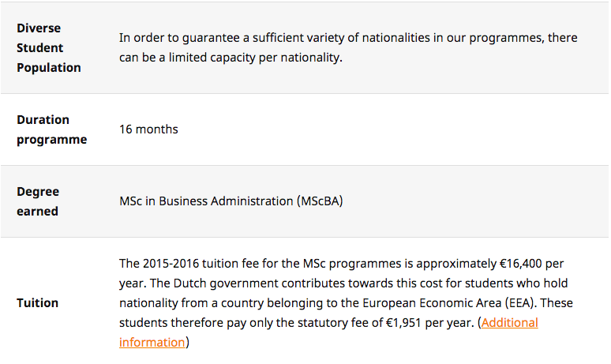Image resolution: width=611 pixels, height=364 pixels.
Task: Click the word "Population" in first row label
Action: (x=49, y=68)
